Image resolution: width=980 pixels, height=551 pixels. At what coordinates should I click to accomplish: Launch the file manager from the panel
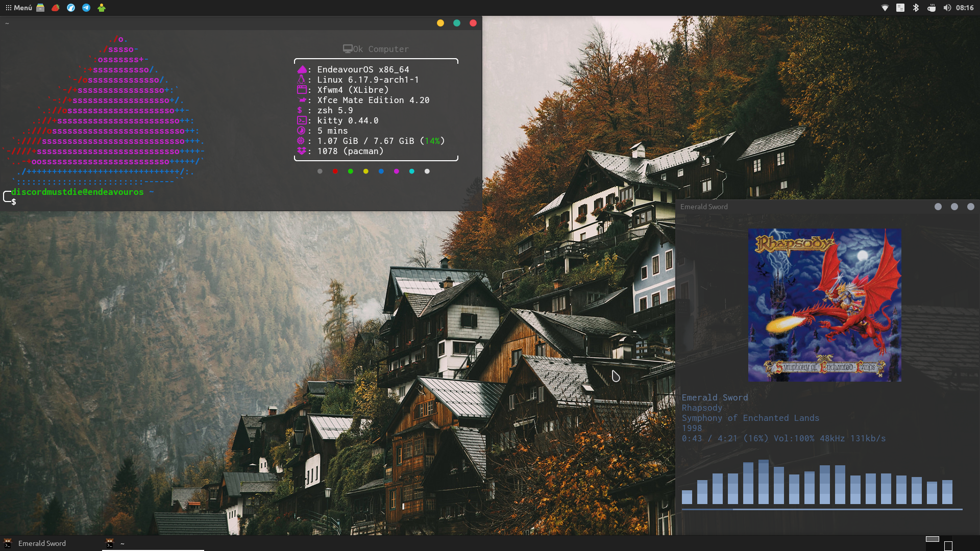(x=40, y=8)
